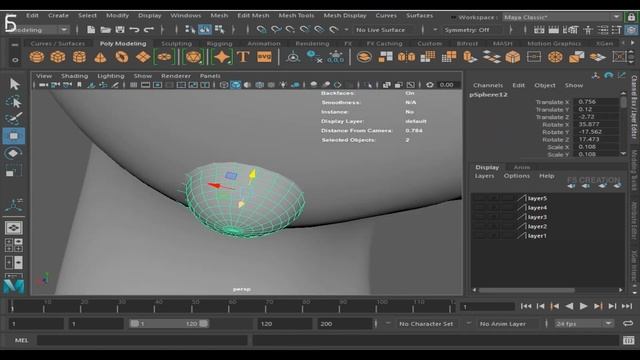
Task: Activate the Scale tool in toolbox
Action: click(13, 171)
